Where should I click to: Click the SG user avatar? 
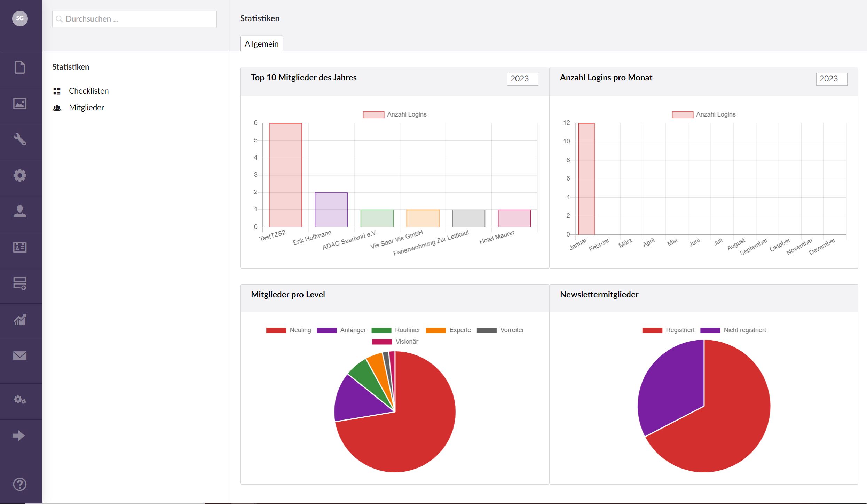tap(20, 18)
